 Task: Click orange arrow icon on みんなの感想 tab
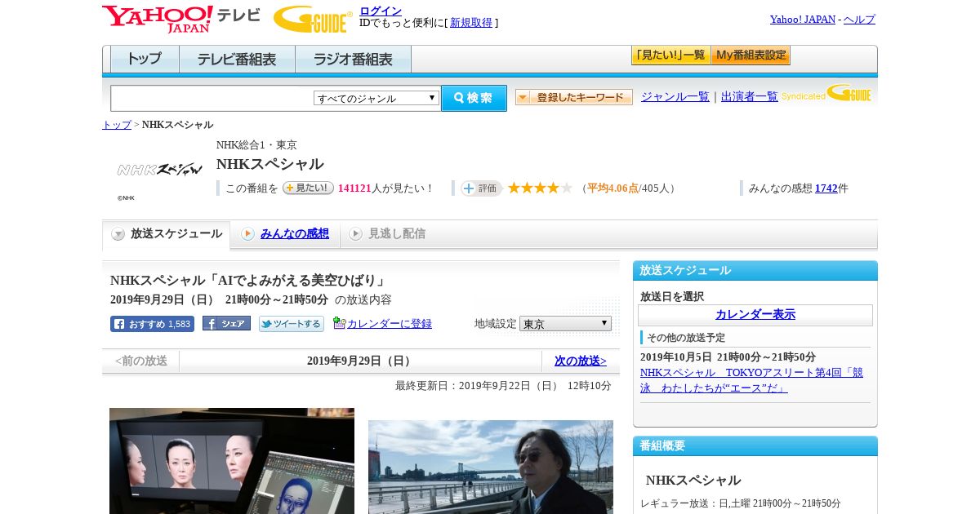point(247,234)
